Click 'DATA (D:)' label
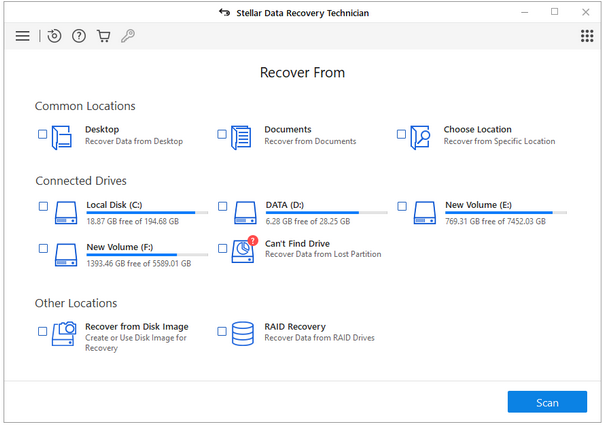Screen dimensions: 602x425 point(285,205)
